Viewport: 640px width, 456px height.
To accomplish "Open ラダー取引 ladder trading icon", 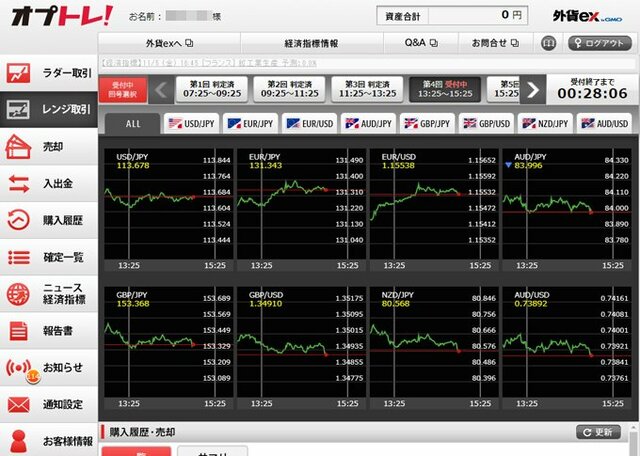I will pos(18,73).
